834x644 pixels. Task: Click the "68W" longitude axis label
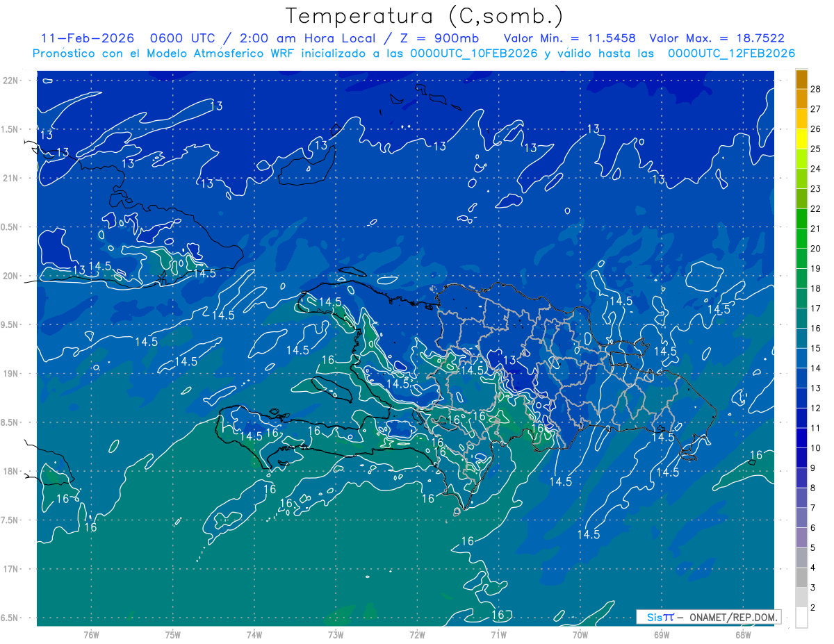[743, 635]
